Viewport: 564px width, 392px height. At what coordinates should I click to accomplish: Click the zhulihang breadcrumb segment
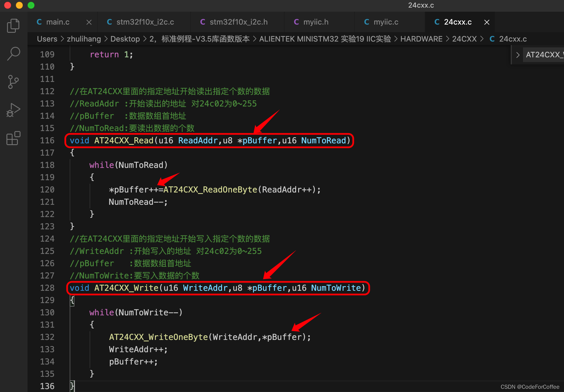84,39
